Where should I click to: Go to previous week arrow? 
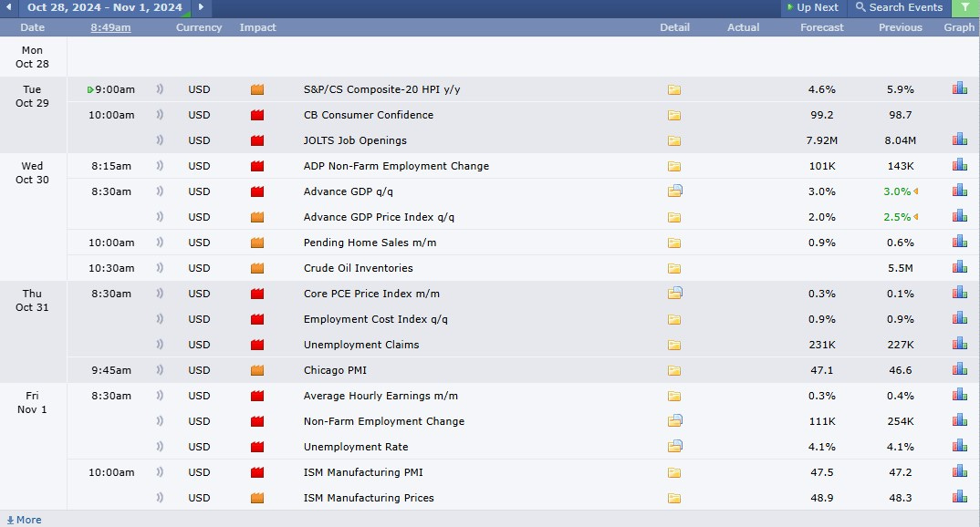click(x=9, y=7)
